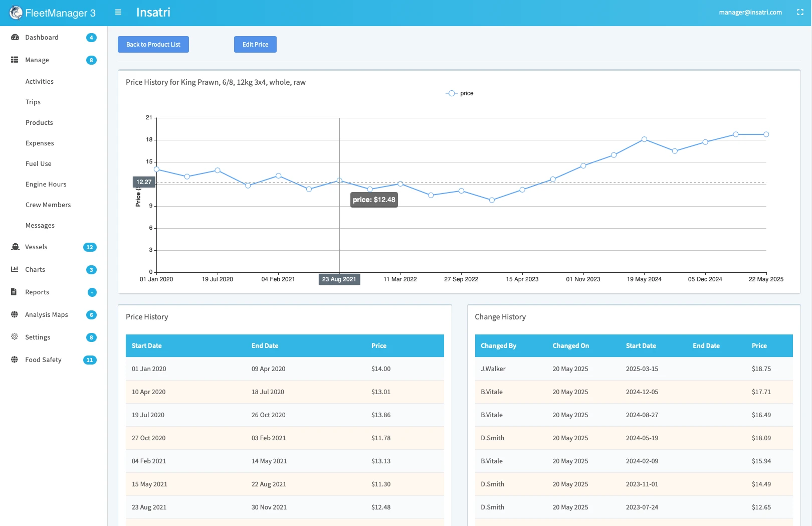The height and width of the screenshot is (526, 812).
Task: Click the Vessels ship icon
Action: point(15,247)
